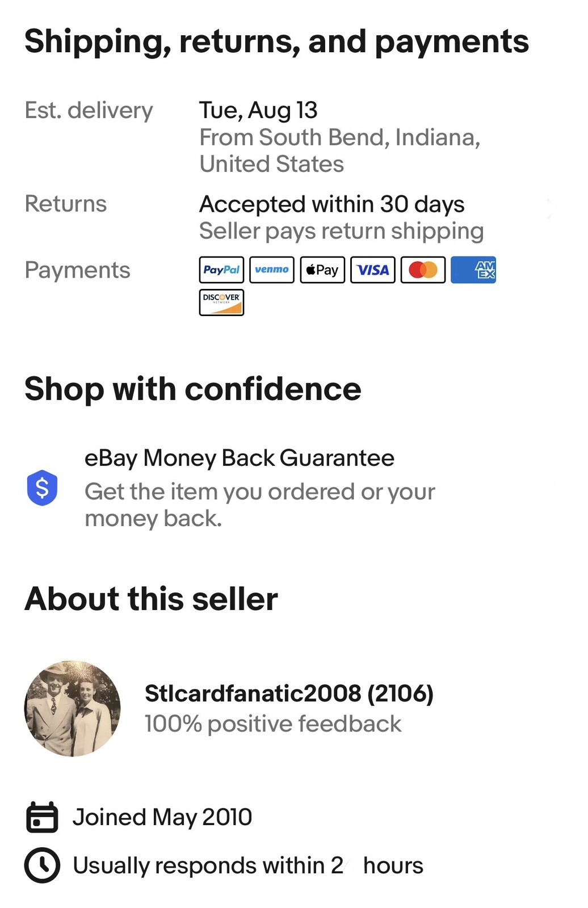This screenshot has height=908, width=588.
Task: Tap the Apple Pay icon
Action: 322,270
